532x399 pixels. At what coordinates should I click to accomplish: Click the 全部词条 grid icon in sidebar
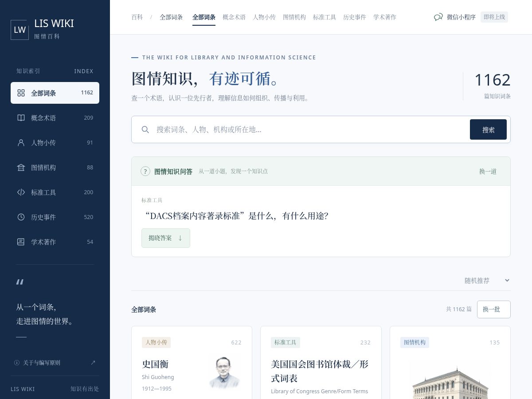click(x=21, y=93)
